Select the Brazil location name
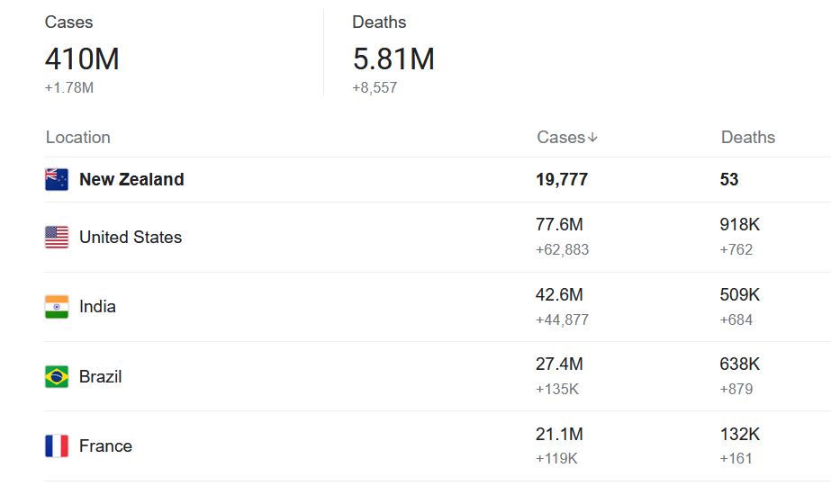This screenshot has height=504, width=831. (x=100, y=376)
